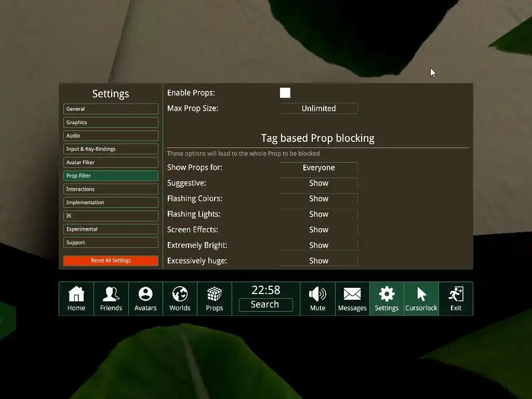The height and width of the screenshot is (399, 532).
Task: Click the Search button under the clock
Action: click(265, 304)
